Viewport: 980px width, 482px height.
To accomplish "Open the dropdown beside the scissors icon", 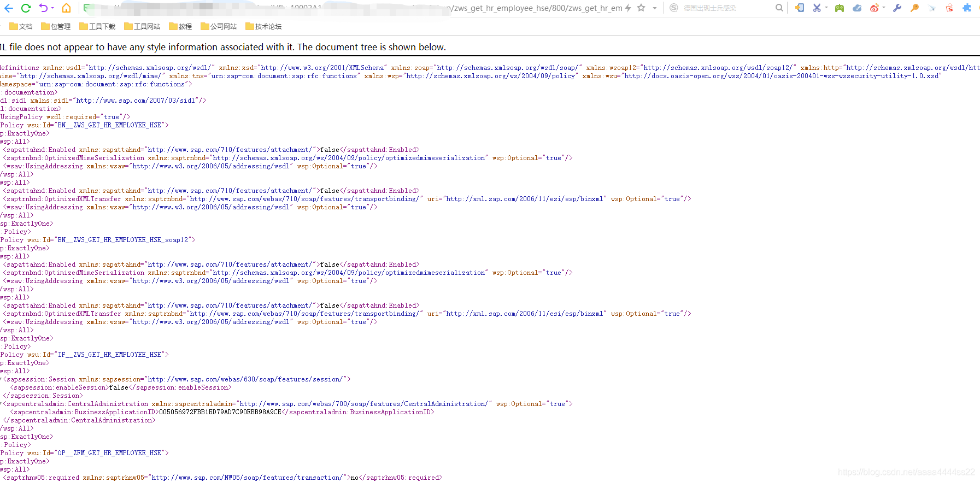I will (826, 8).
